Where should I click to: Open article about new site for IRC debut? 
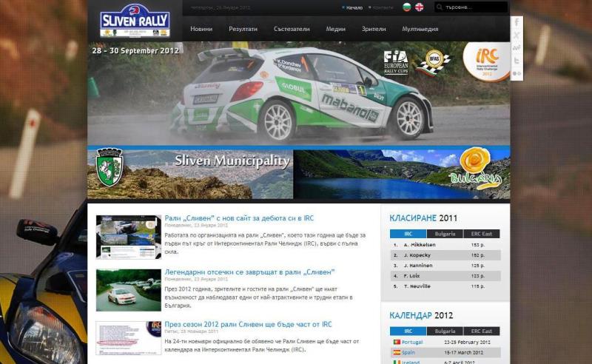point(239,218)
